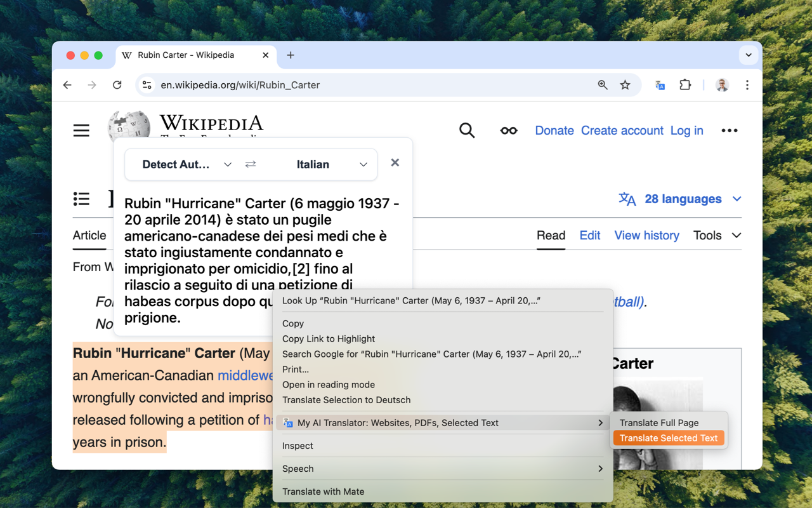Select Translate Full Page option
Screen dimensions: 812x508
pos(659,423)
